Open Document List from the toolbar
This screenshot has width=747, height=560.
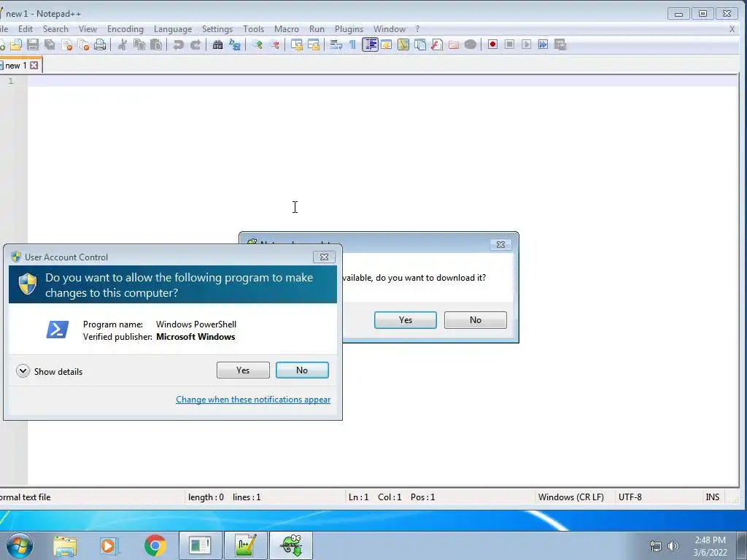click(420, 44)
